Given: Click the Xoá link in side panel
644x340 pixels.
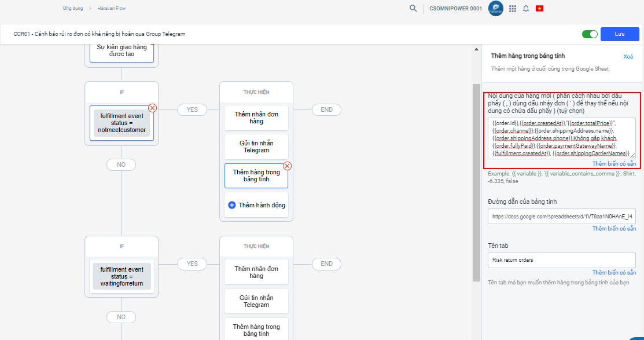Looking at the screenshot, I should (628, 57).
